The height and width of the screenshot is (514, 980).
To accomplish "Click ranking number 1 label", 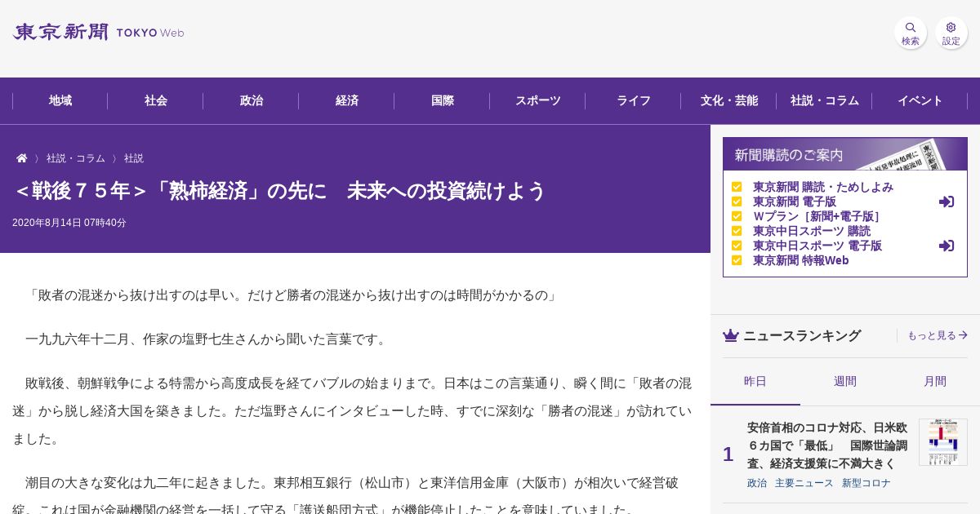I will point(728,454).
